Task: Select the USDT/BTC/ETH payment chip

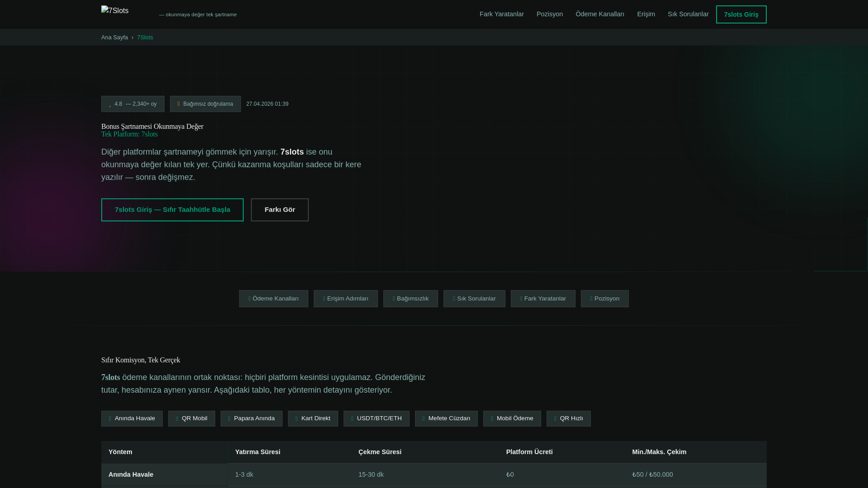Action: (x=376, y=418)
